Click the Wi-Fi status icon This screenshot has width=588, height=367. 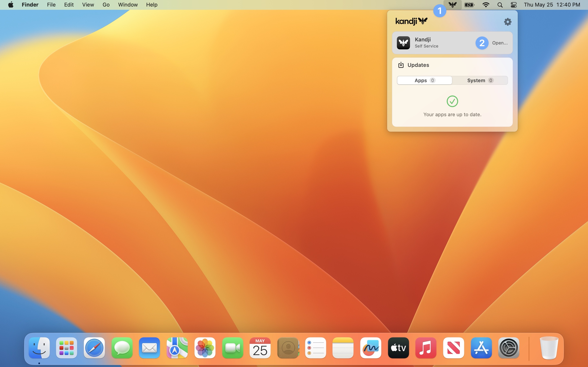click(486, 5)
